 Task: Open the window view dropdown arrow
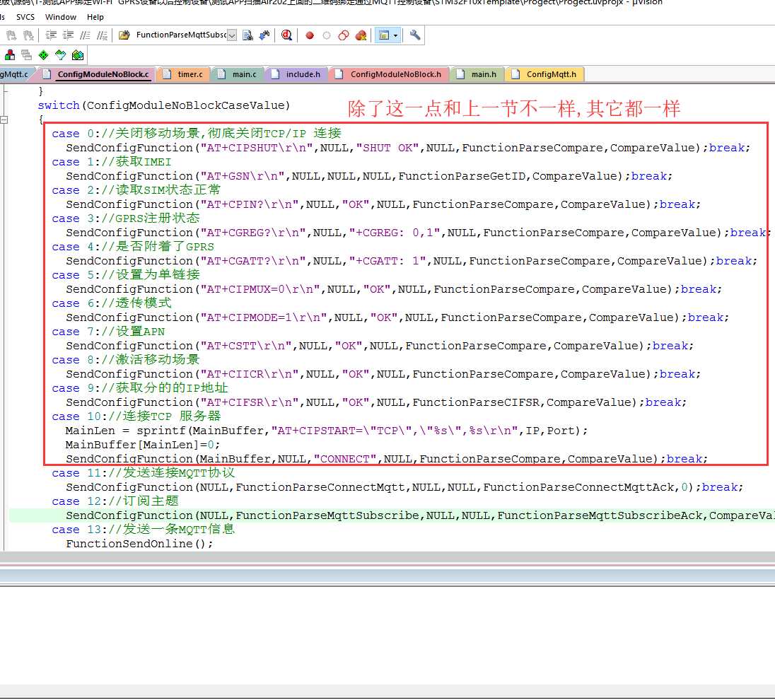[x=395, y=35]
